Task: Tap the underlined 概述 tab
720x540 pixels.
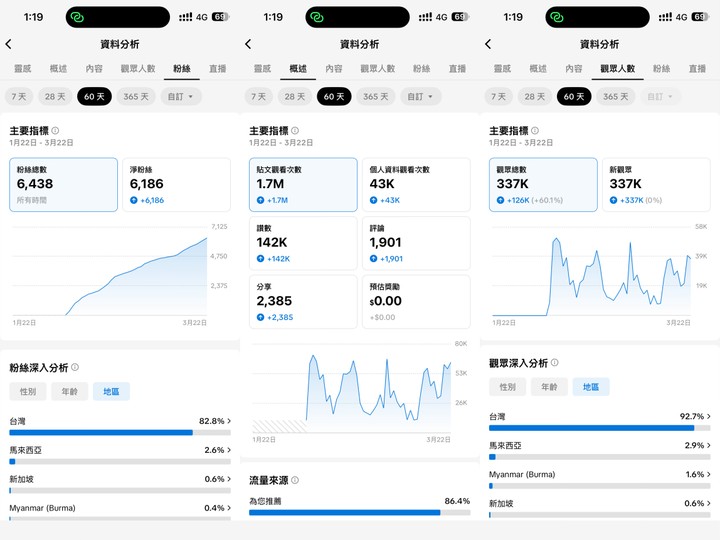Action: [x=298, y=69]
